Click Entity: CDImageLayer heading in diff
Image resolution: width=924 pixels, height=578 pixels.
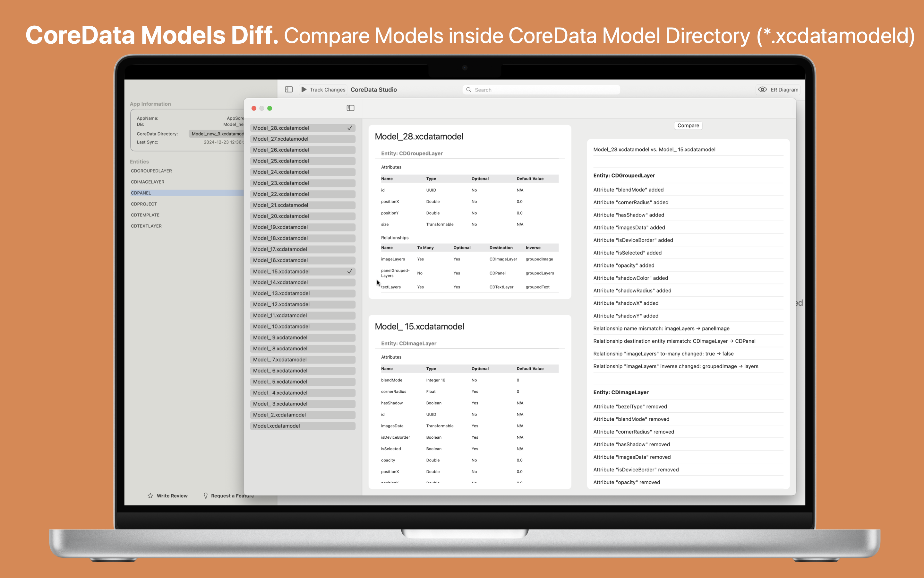pos(621,392)
